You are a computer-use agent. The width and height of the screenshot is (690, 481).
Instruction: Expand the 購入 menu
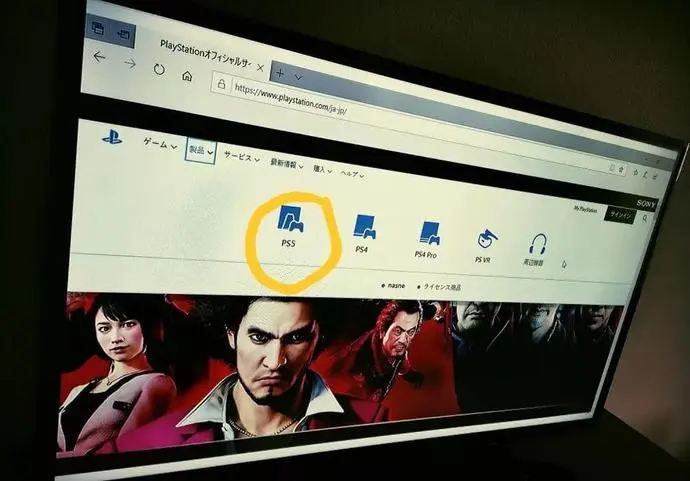click(323, 169)
